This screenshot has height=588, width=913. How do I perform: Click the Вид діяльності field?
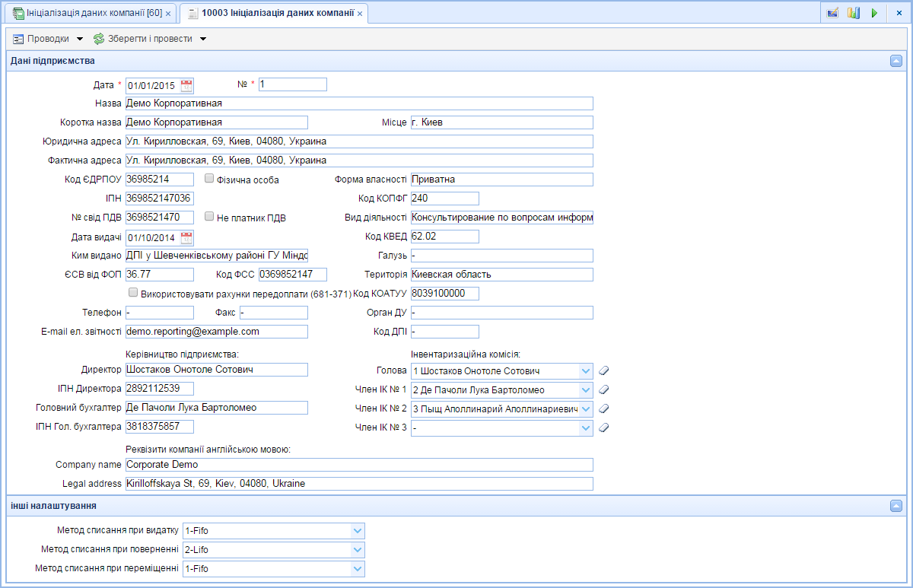point(501,218)
